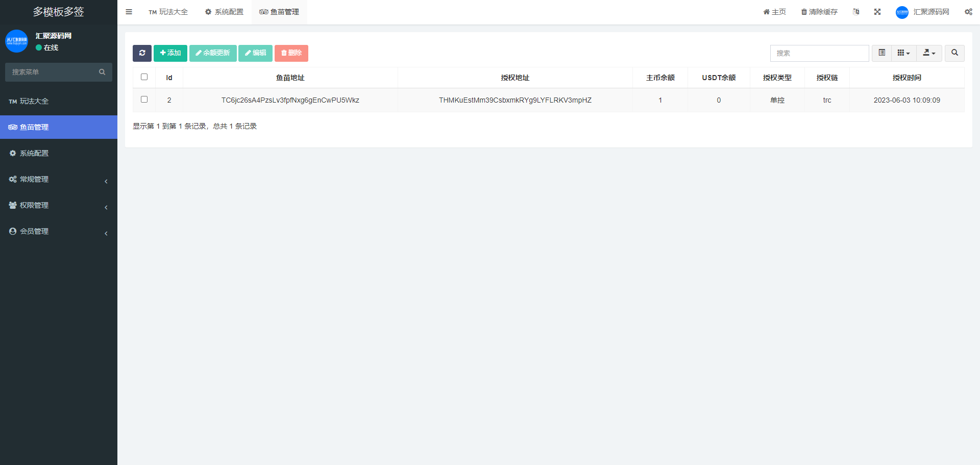Image resolution: width=980 pixels, height=465 pixels.
Task: Toggle the sidebar hamburger menu icon
Action: [129, 12]
